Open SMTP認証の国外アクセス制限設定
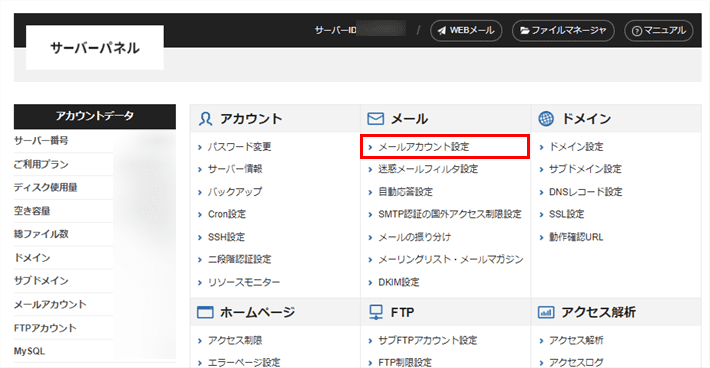Image resolution: width=710 pixels, height=368 pixels. (x=450, y=214)
